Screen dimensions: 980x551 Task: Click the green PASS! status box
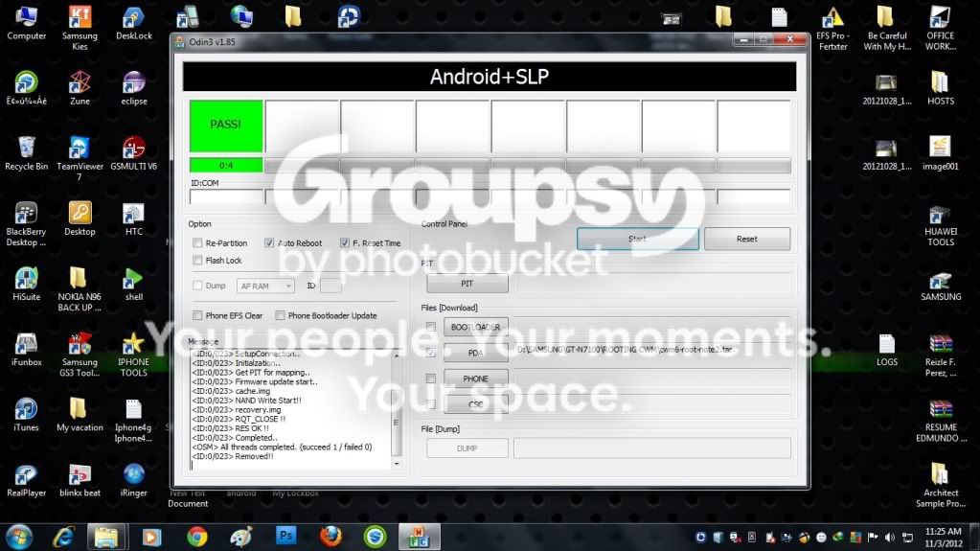point(226,126)
